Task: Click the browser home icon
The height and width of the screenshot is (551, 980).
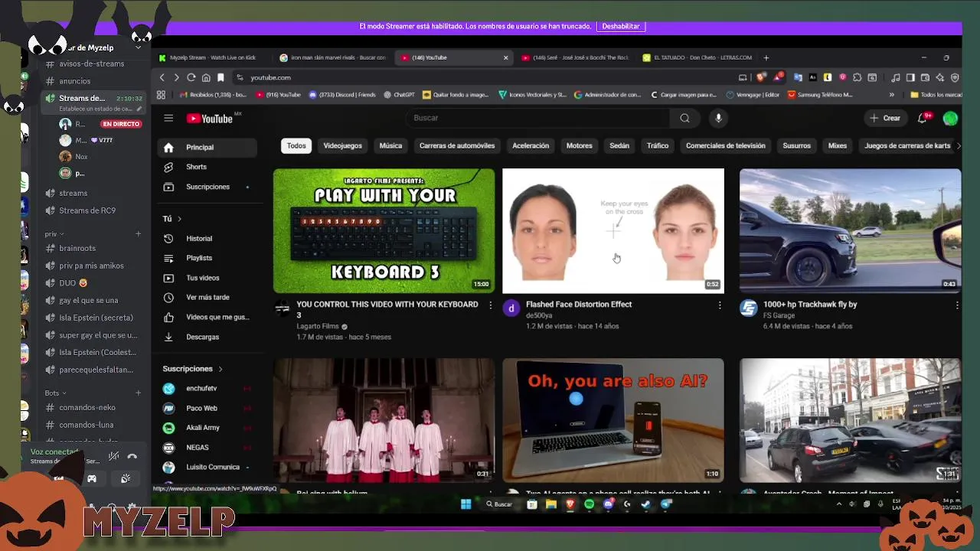Action: pyautogui.click(x=206, y=77)
